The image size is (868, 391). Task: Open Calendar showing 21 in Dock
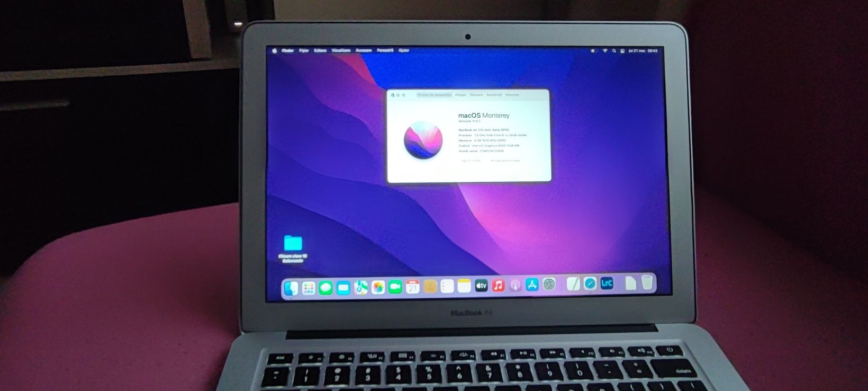pos(413,287)
